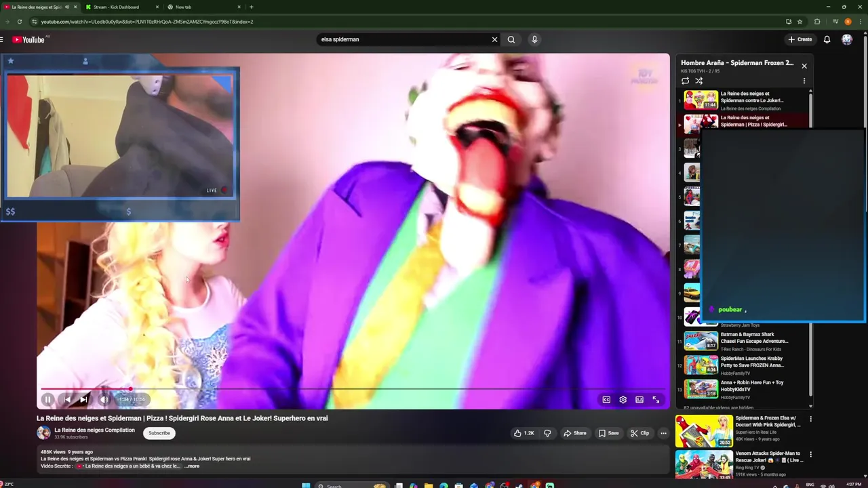
Task: Open the browser extensions puzzle icon
Action: pos(817,22)
